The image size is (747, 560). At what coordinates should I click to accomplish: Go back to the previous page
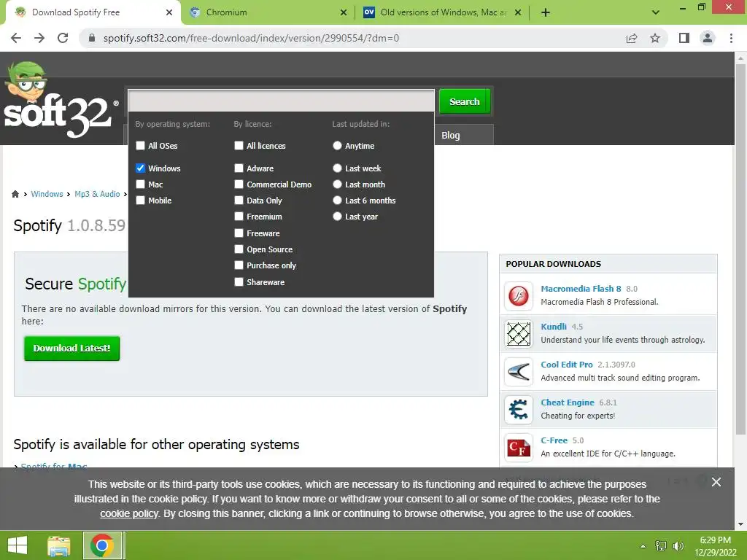tap(16, 38)
